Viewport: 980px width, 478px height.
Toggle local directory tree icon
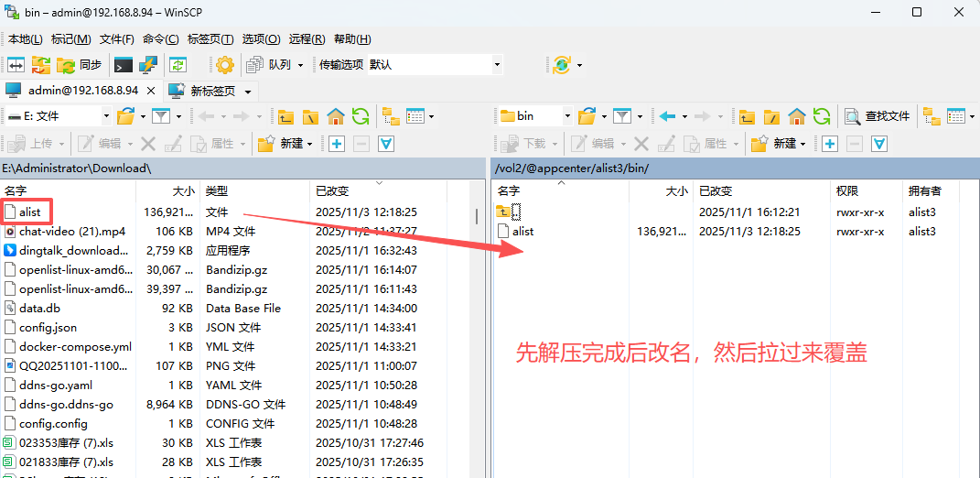(x=392, y=116)
